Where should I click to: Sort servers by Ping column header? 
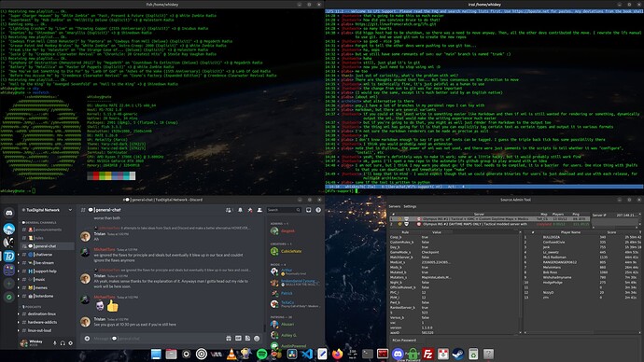coord(576,215)
